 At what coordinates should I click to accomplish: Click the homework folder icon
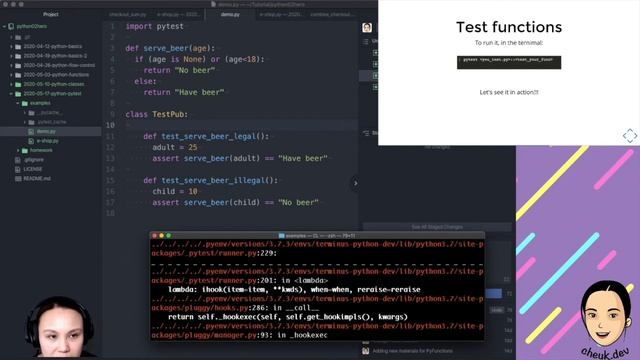coord(24,150)
